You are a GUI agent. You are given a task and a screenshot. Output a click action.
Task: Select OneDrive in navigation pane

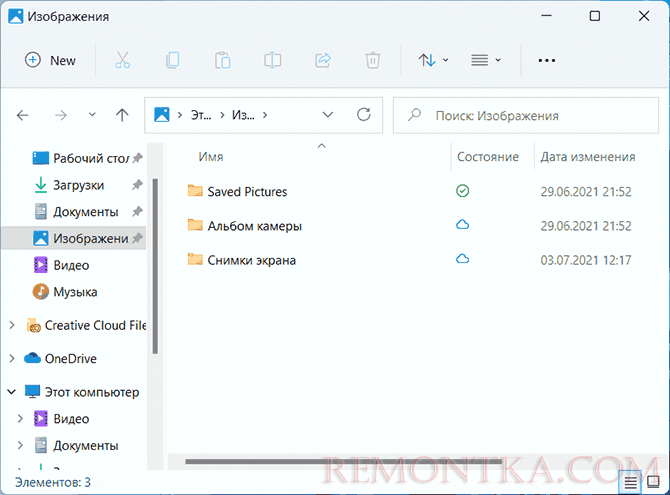[60, 358]
